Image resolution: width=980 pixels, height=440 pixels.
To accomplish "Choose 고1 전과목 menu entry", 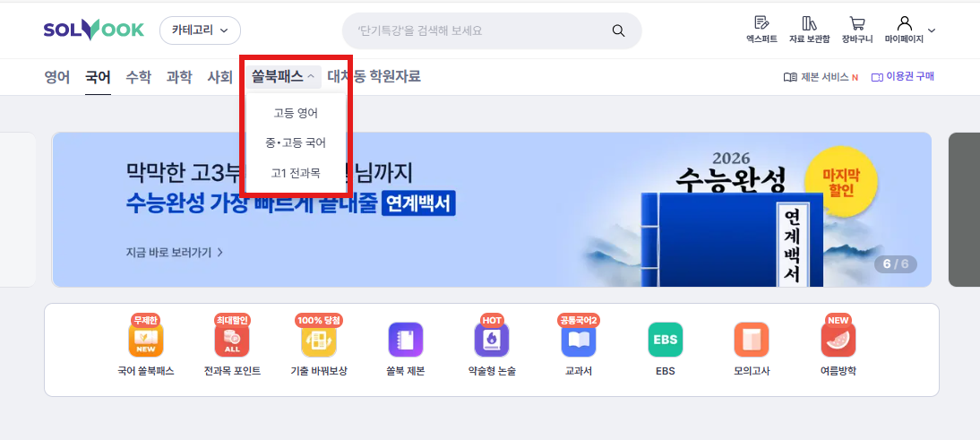I will click(x=296, y=173).
